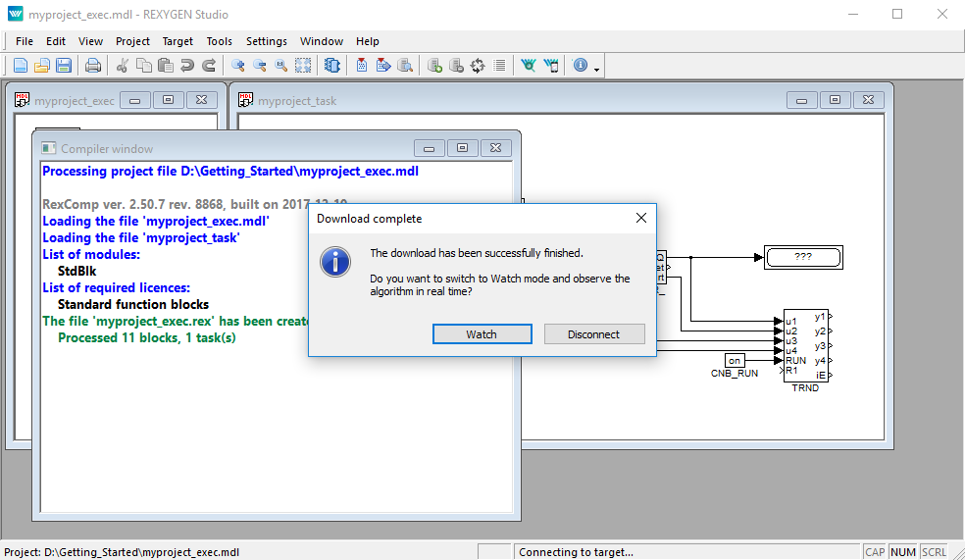Click the Compile toolbar icon
The height and width of the screenshot is (560, 965).
(x=362, y=66)
